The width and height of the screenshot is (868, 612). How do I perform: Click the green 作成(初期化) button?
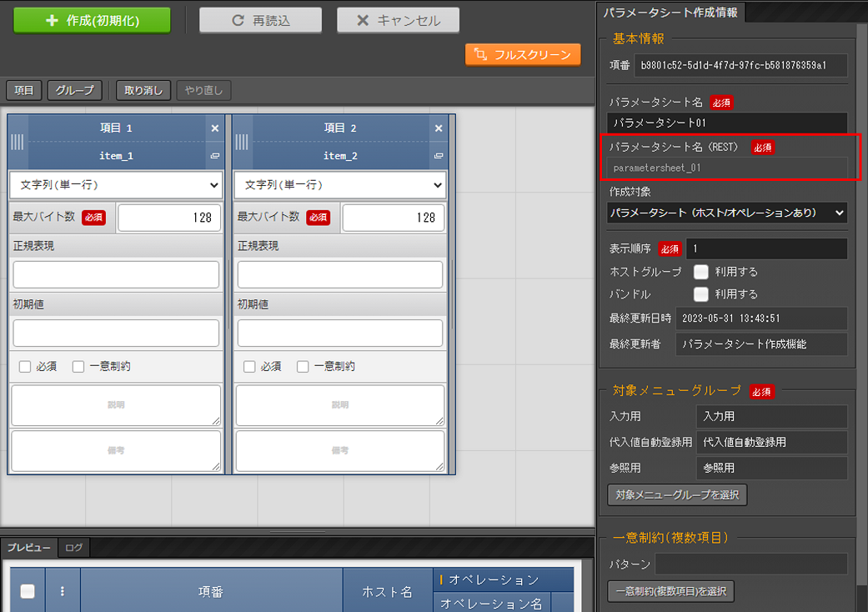click(92, 21)
